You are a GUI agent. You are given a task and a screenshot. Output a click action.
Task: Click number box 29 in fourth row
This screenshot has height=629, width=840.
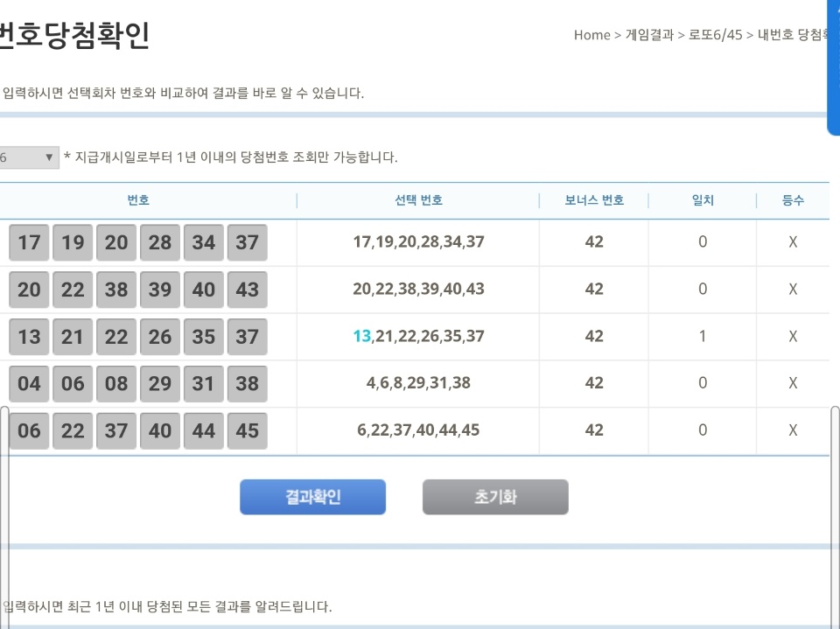click(160, 383)
